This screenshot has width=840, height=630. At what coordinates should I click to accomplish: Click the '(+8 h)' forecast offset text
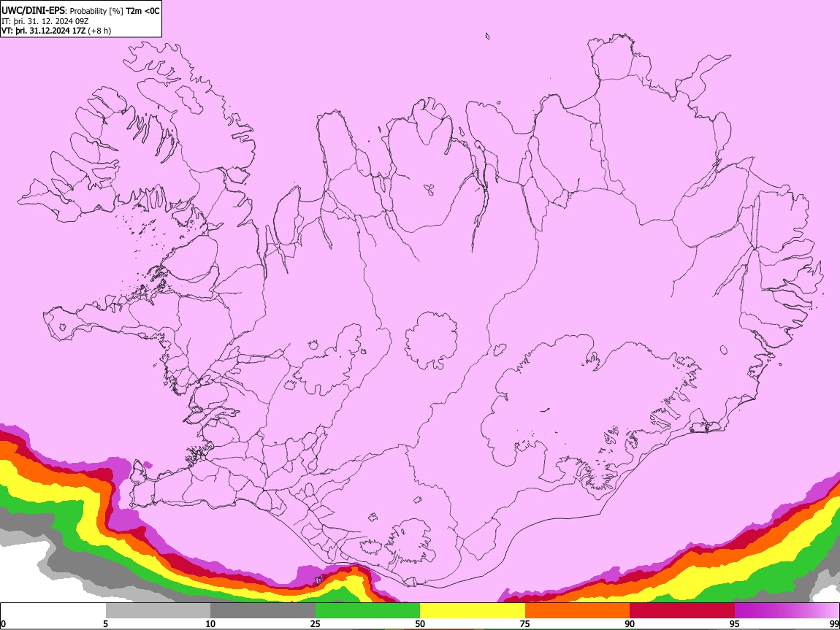click(x=99, y=31)
